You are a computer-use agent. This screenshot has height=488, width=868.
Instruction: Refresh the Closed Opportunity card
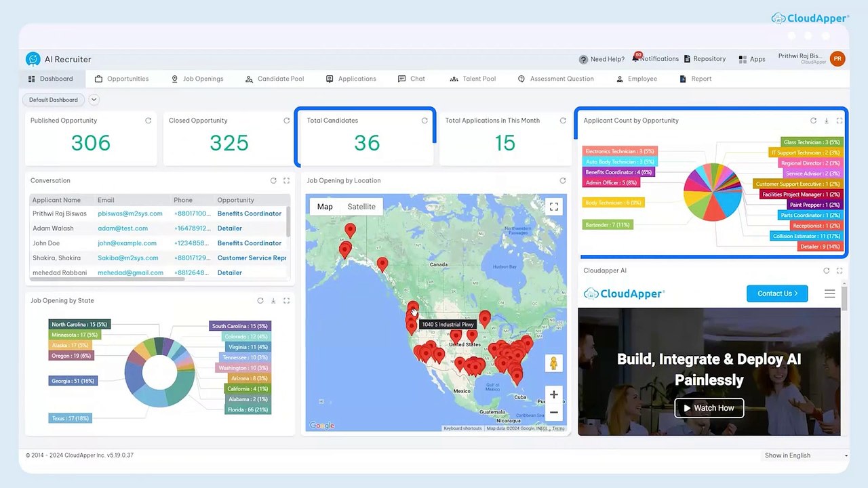286,121
